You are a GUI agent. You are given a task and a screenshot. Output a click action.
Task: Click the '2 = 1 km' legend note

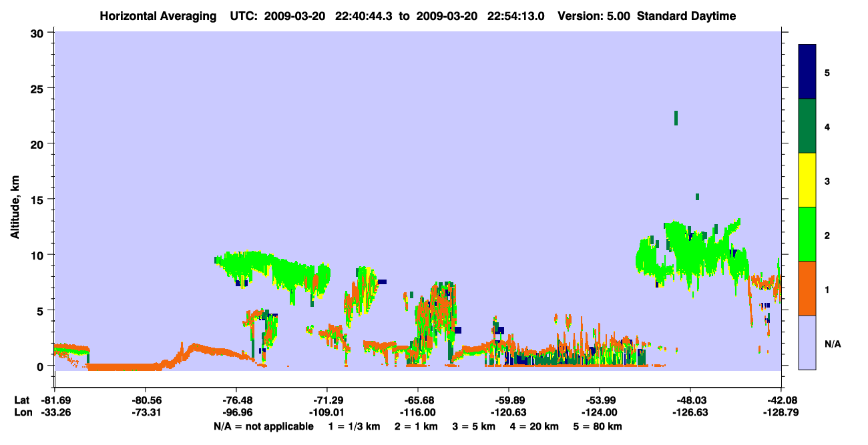[415, 426]
